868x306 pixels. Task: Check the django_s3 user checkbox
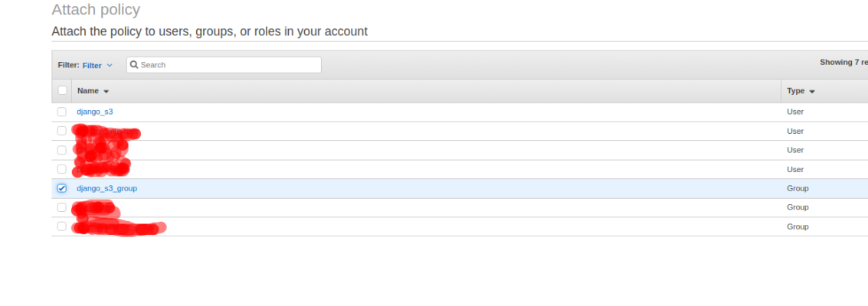(x=61, y=112)
